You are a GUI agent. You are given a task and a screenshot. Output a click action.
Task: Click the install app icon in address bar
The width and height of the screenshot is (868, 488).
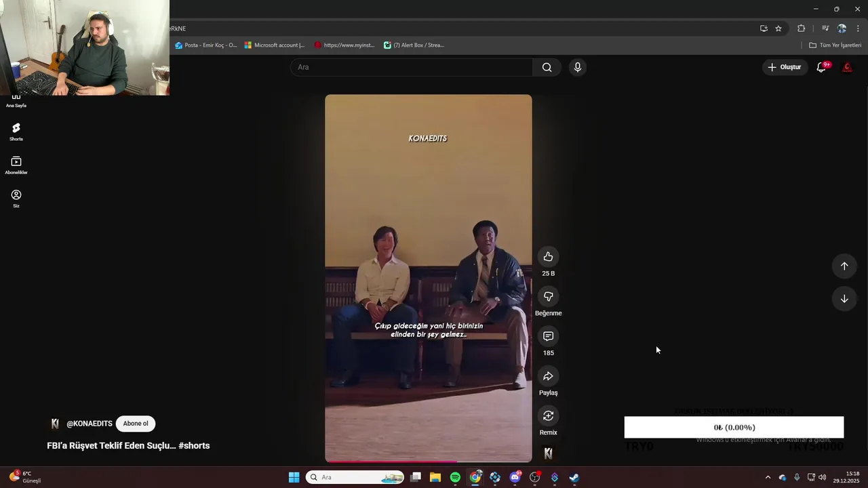pyautogui.click(x=764, y=28)
